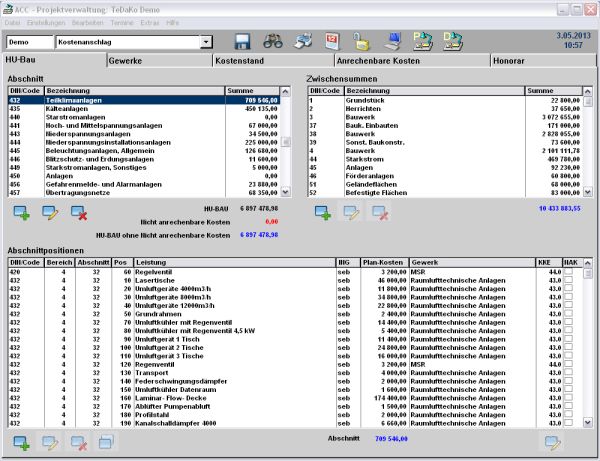Image resolution: width=600 pixels, height=461 pixels.
Task: Click the save floppy disk icon
Action: 242,42
